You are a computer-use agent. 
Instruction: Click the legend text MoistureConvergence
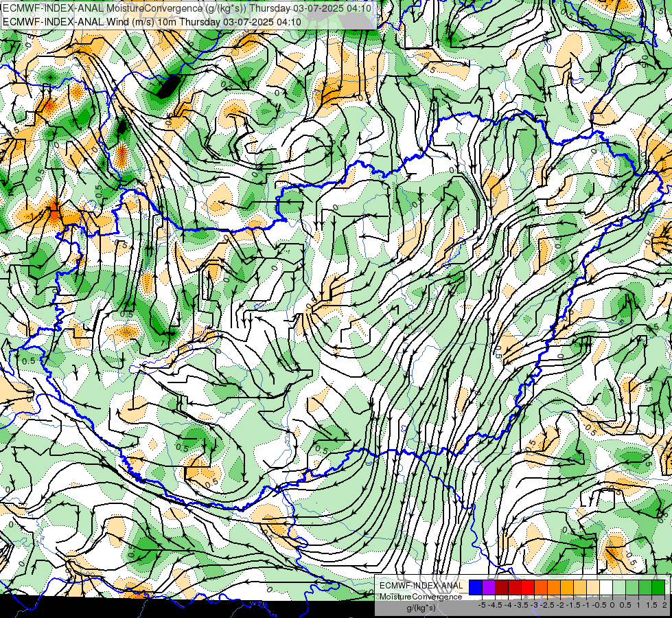pos(421,597)
